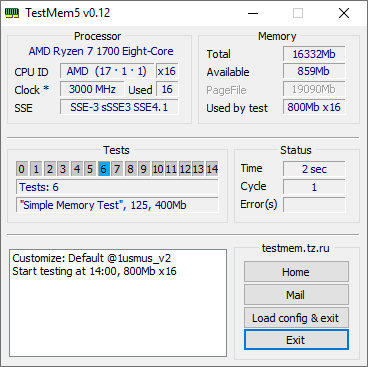Screen dimensions: 368x367
Task: Click 'Start testing at 14:00, 800Mb x16' log line
Action: pyautogui.click(x=94, y=271)
